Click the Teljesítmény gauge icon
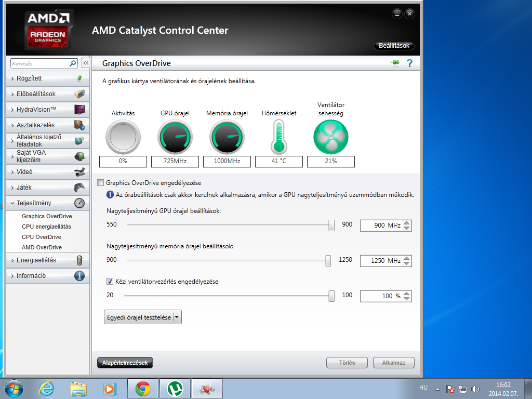Screen dimensions: 532x399 tap(79, 203)
